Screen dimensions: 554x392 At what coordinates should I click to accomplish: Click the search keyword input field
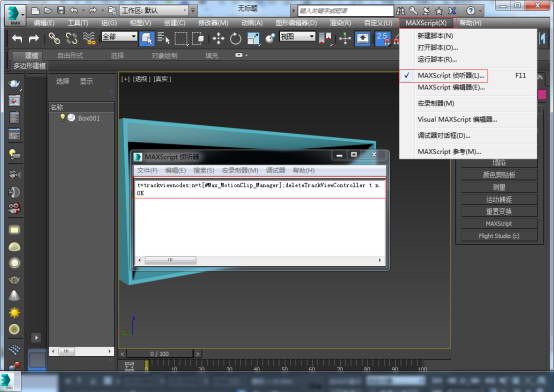click(345, 11)
